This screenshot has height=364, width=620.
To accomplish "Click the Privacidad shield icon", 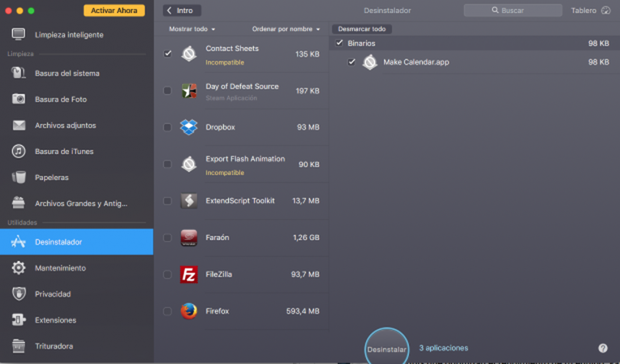I will 19,294.
